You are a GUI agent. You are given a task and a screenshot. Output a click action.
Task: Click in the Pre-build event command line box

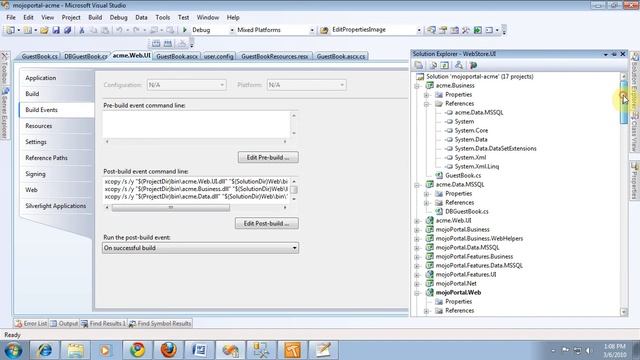(x=196, y=124)
